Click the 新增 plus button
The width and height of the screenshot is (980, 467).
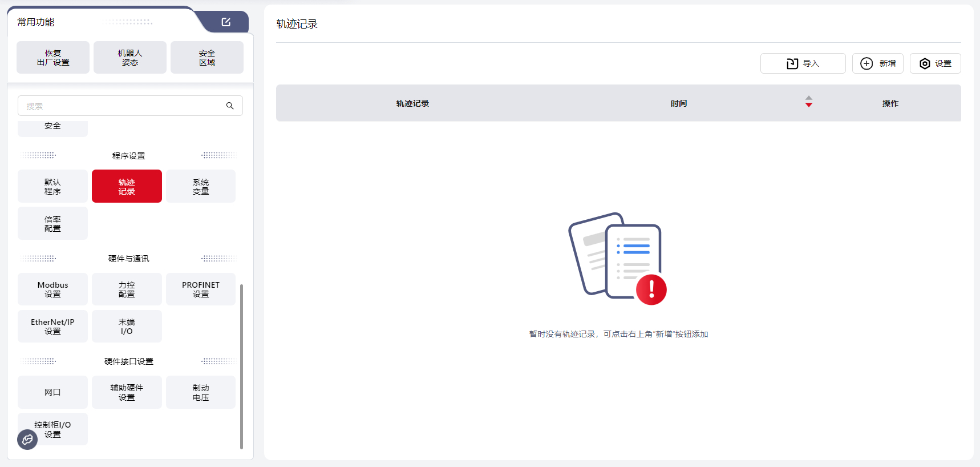pyautogui.click(x=877, y=63)
